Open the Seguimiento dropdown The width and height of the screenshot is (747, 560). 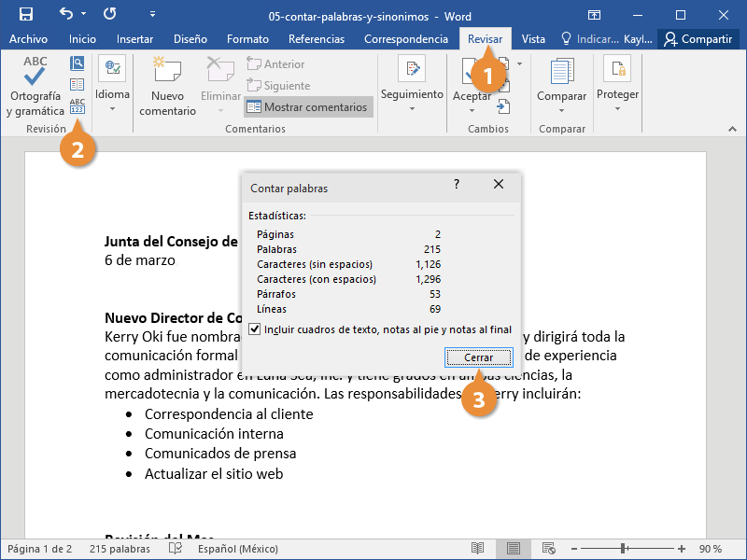(x=412, y=84)
